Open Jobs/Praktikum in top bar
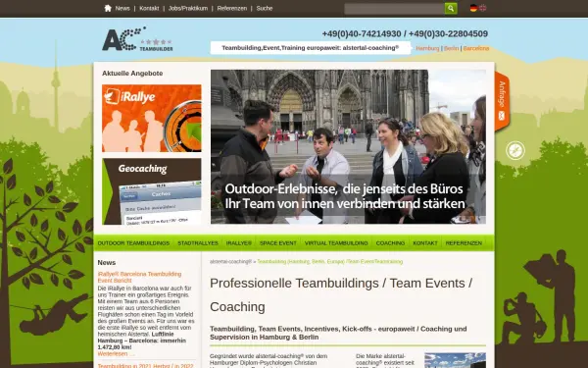Image resolution: width=588 pixels, height=368 pixels. (188, 8)
